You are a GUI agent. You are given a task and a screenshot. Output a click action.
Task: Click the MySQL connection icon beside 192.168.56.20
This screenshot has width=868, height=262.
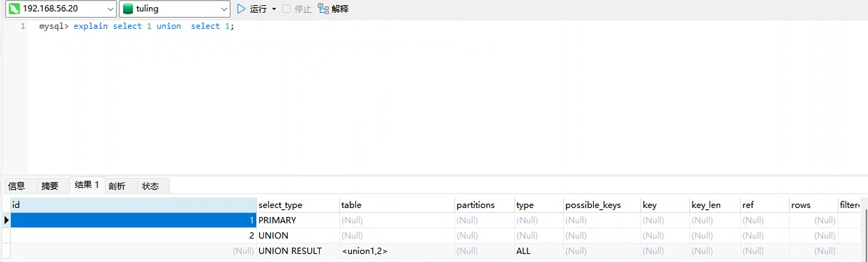pyautogui.click(x=14, y=9)
